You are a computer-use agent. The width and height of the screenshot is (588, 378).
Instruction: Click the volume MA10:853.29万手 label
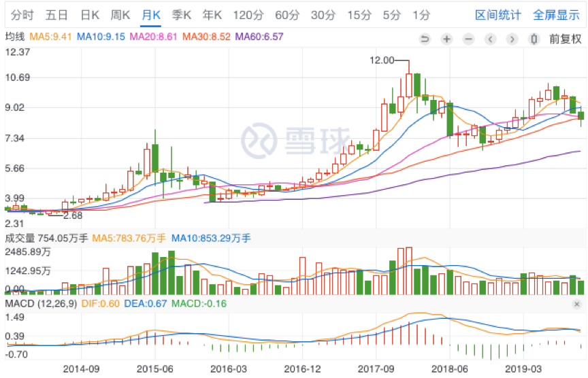(x=211, y=238)
